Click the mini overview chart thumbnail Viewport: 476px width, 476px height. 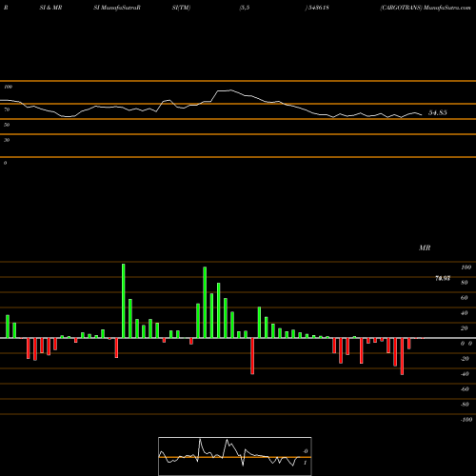[235, 456]
